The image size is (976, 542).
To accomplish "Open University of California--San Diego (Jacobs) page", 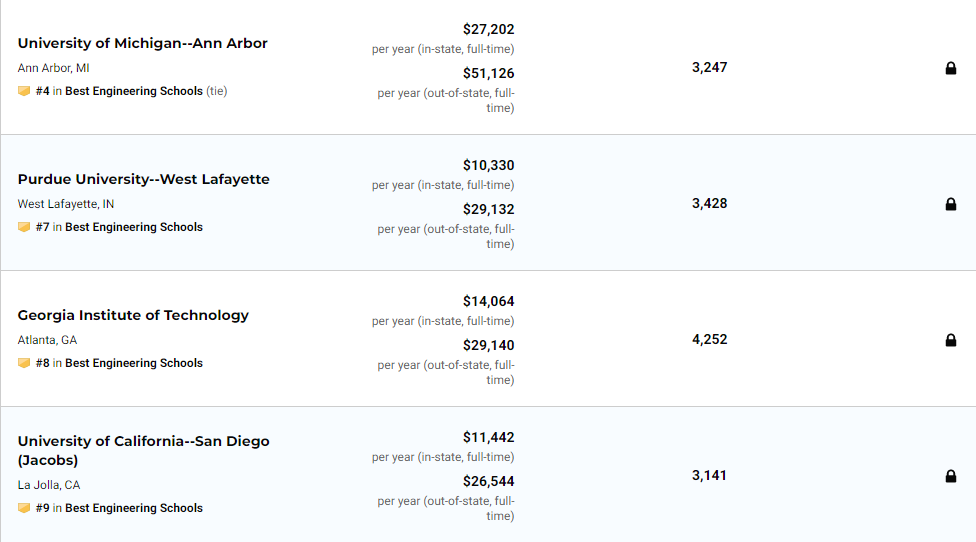I will click(144, 451).
